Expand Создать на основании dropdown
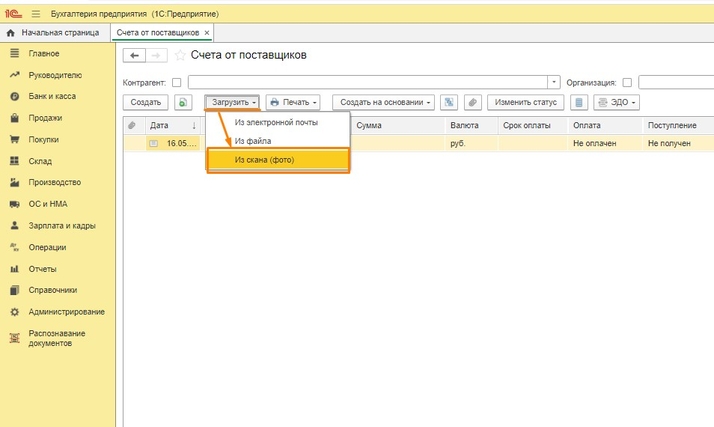 (385, 102)
